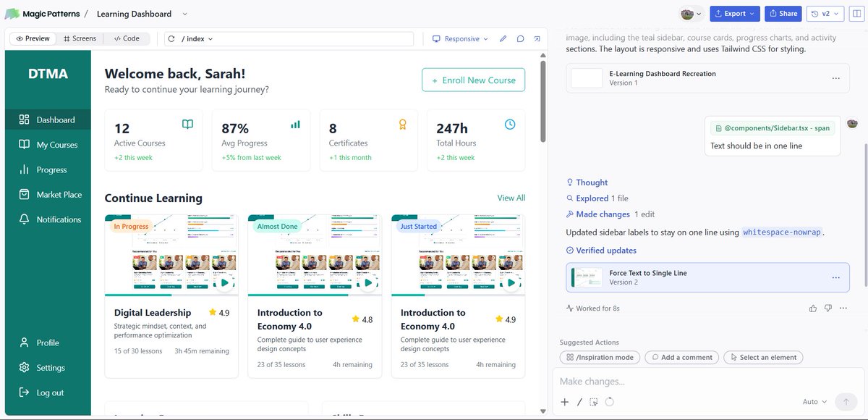Image resolution: width=868 pixels, height=420 pixels.
Task: Expand the Explored 1 file section
Action: tap(597, 198)
